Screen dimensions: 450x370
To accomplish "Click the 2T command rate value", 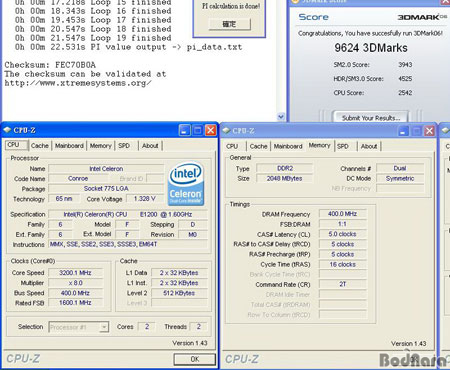I will pyautogui.click(x=342, y=284).
